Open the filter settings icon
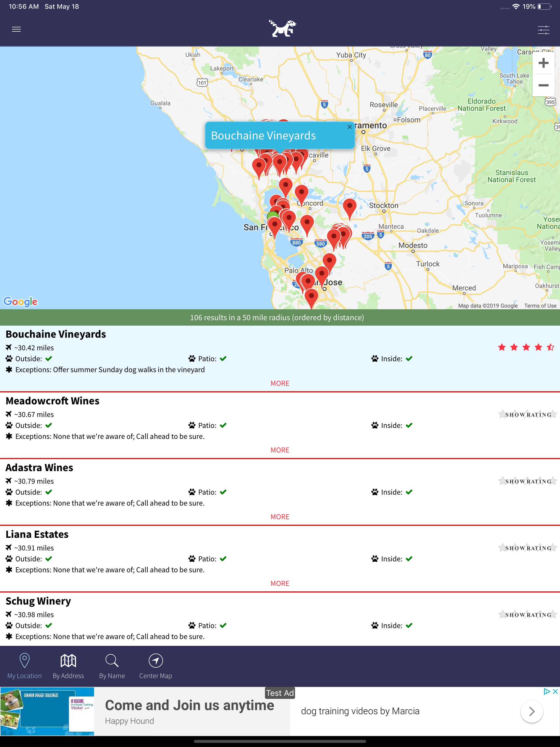 click(543, 30)
